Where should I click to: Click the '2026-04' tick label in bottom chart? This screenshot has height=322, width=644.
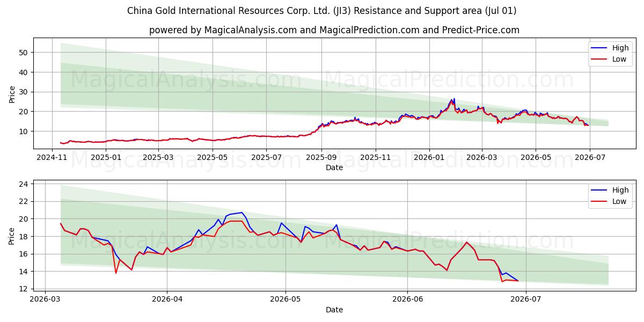coord(167,299)
